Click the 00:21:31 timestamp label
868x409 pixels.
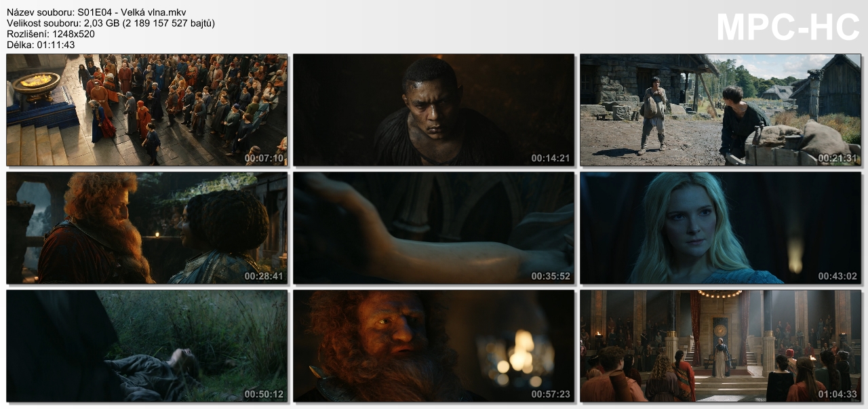[837, 158]
